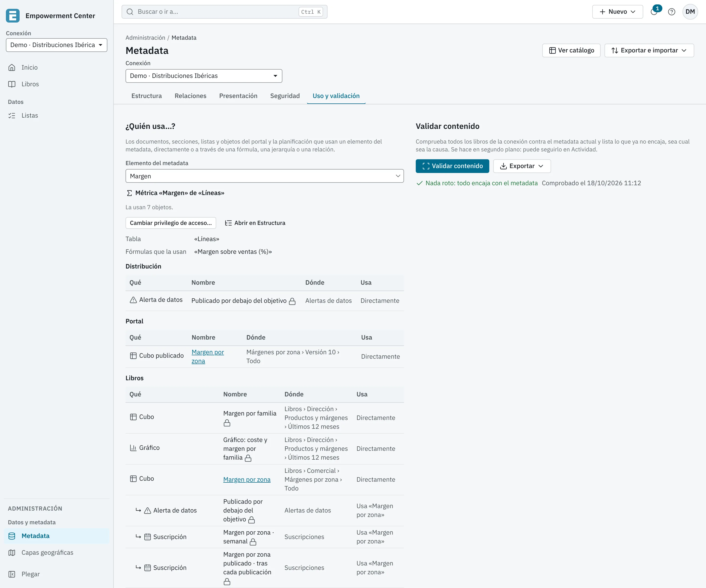Click the Validar contenido button
The image size is (706, 588).
453,166
